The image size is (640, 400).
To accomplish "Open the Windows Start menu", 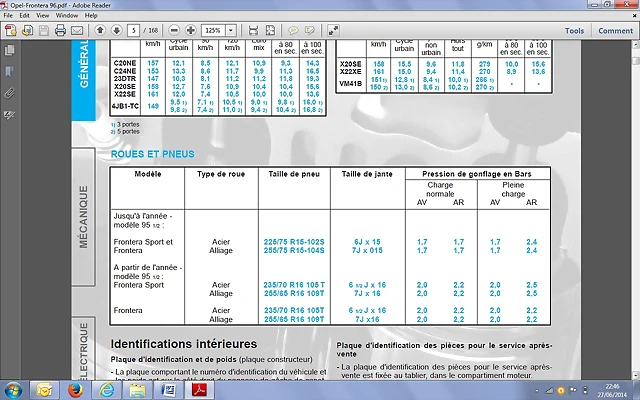I will 13,391.
